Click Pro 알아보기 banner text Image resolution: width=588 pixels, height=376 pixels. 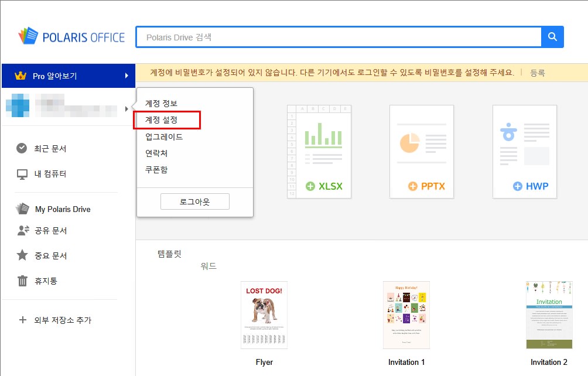54,76
